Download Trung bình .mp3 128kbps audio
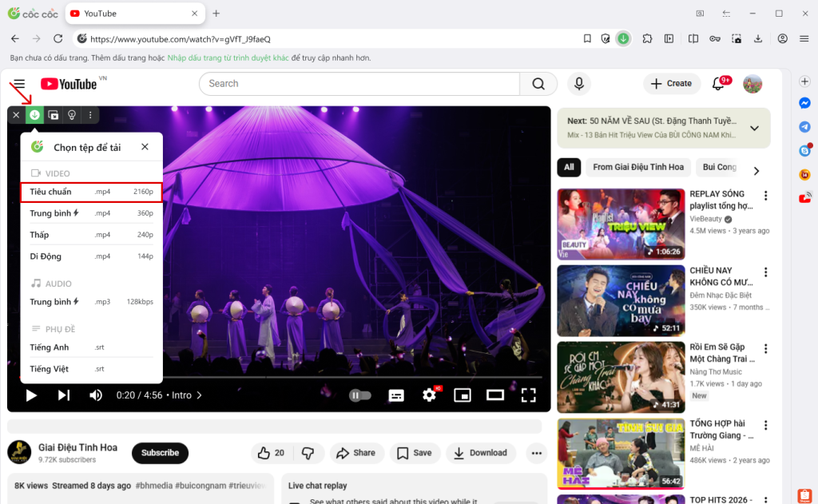The image size is (818, 504). (91, 302)
